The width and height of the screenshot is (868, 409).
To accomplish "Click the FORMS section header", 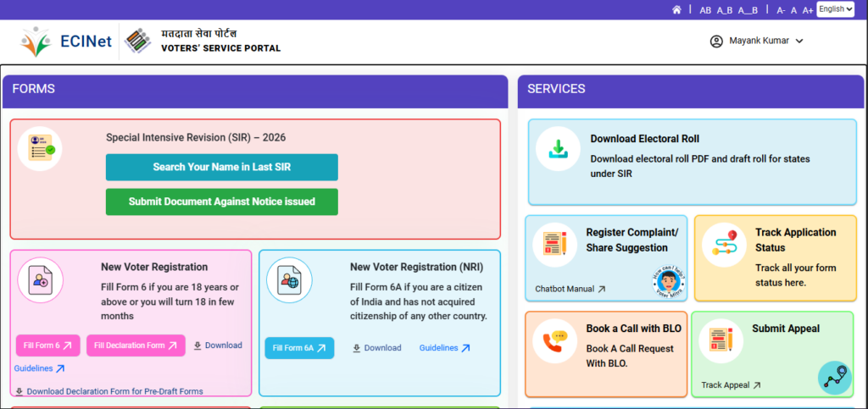I will [255, 91].
